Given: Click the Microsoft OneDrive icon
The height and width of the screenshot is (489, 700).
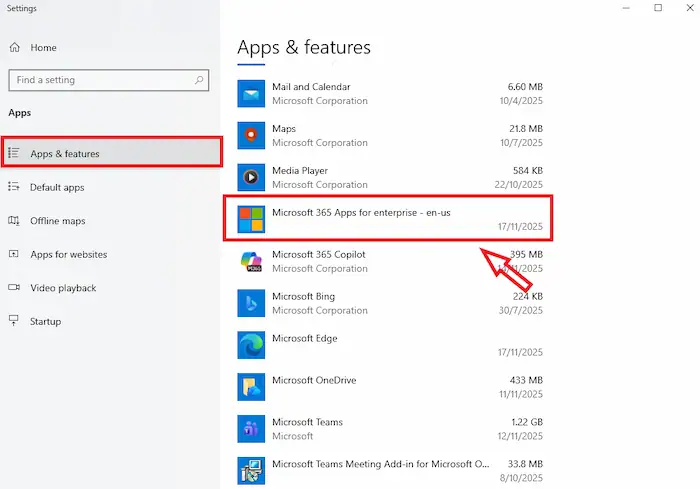Looking at the screenshot, I should tap(250, 387).
